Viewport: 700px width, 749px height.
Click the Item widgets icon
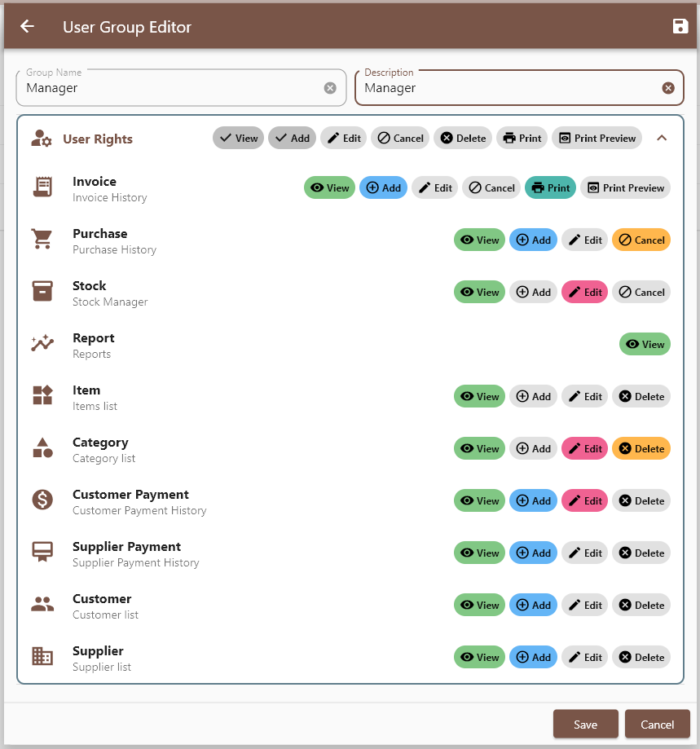click(42, 395)
